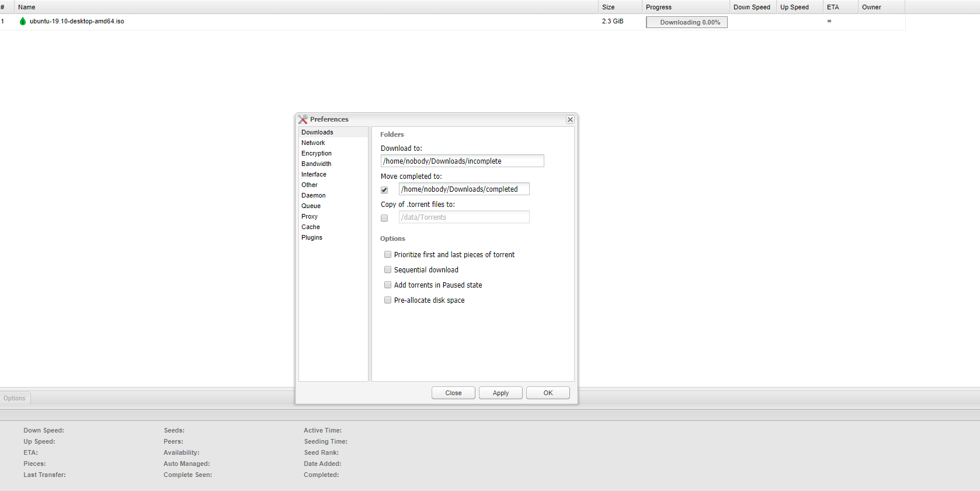Click the Move completed to path field
This screenshot has width=980, height=491.
coord(464,189)
